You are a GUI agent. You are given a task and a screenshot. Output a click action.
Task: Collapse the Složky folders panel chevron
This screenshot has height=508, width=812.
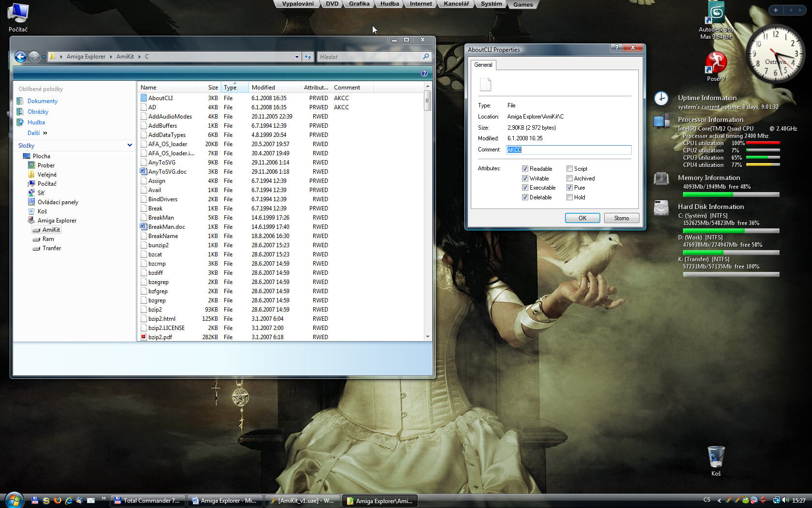130,145
